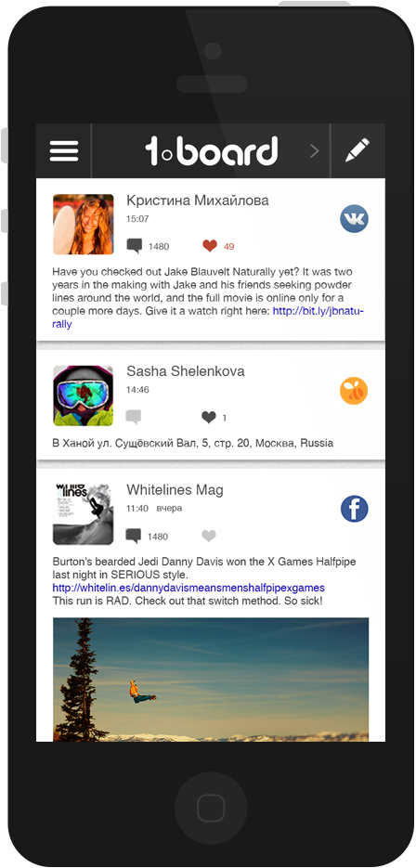Tap the Swarm bee icon

pyautogui.click(x=354, y=391)
